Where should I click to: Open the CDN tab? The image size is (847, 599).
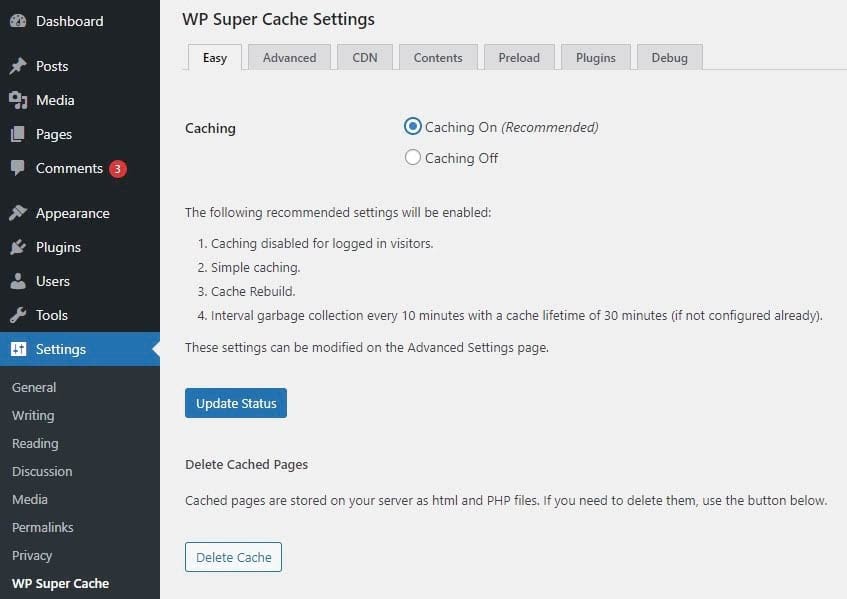[365, 57]
